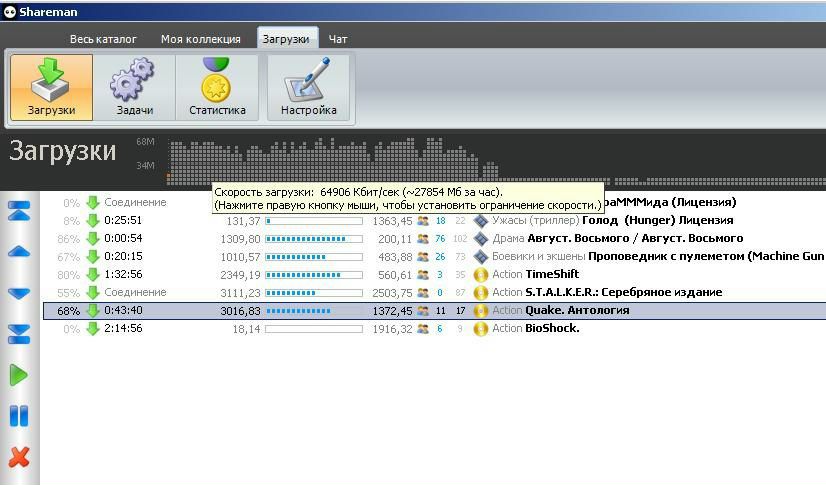Delete download with red X button
This screenshot has height=485, width=826.
pyautogui.click(x=19, y=457)
